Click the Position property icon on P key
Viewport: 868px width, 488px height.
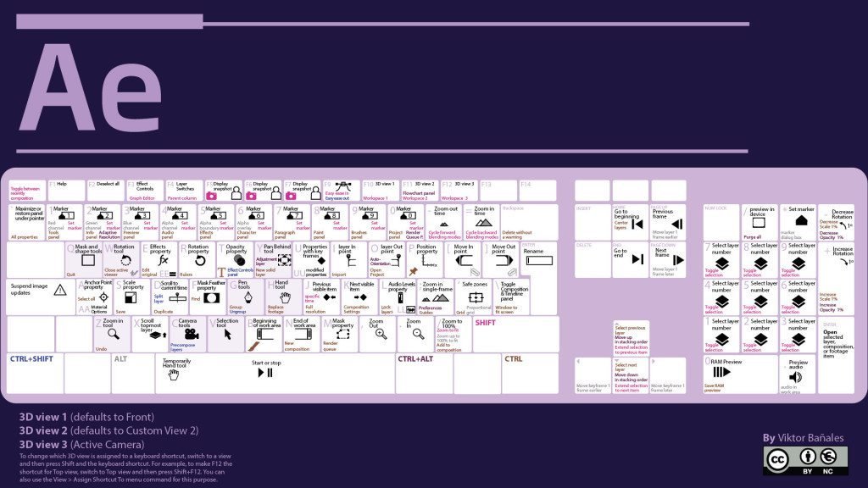pos(428,262)
